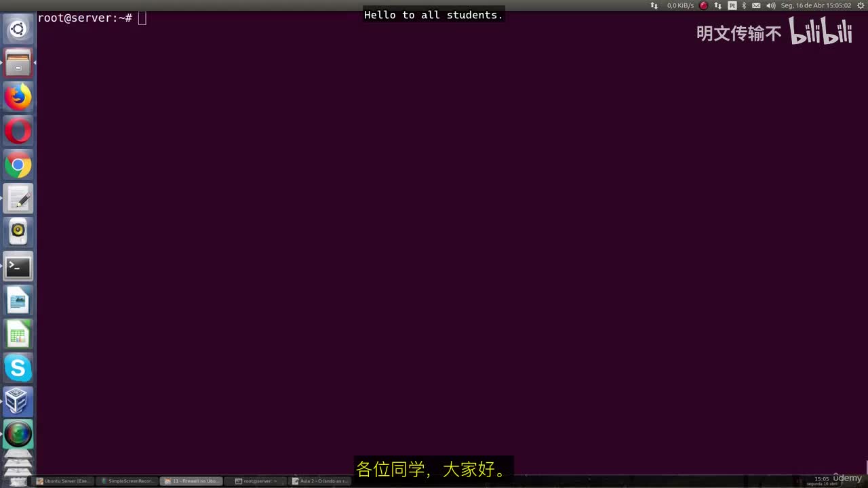Launch Opera browser from the launcher
Image resolution: width=868 pixels, height=488 pixels.
pyautogui.click(x=18, y=131)
